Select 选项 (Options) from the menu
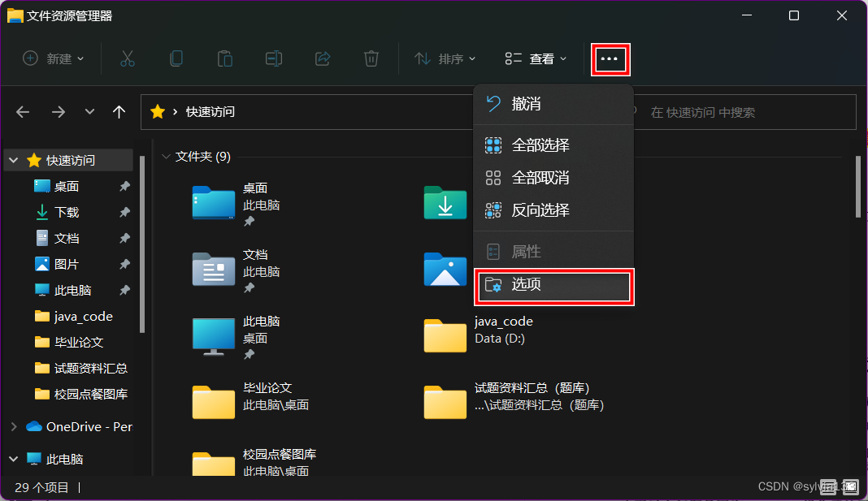 [x=527, y=287]
